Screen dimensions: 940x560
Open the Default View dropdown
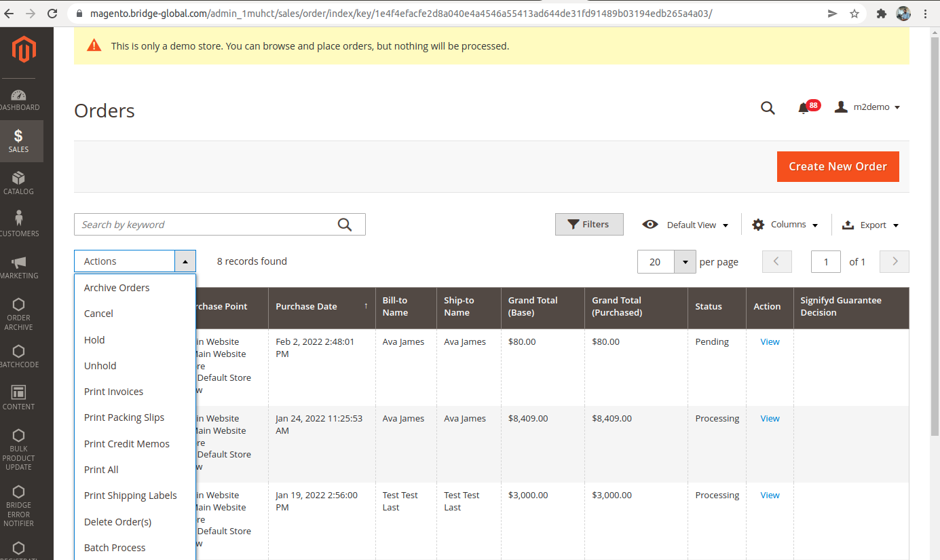coord(685,225)
